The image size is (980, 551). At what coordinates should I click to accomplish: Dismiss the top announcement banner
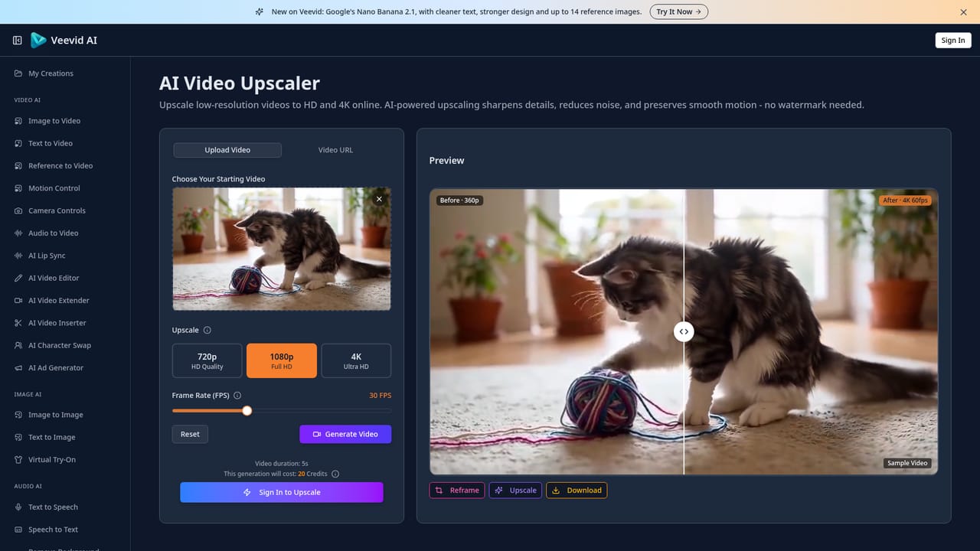tap(963, 12)
